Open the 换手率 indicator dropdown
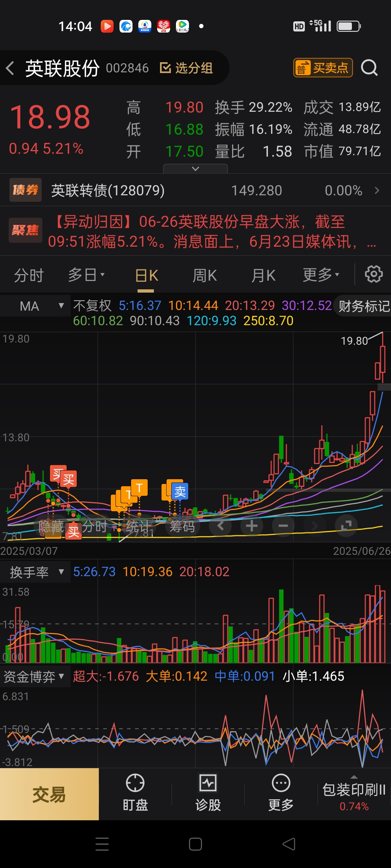The image size is (391, 868). [x=35, y=572]
